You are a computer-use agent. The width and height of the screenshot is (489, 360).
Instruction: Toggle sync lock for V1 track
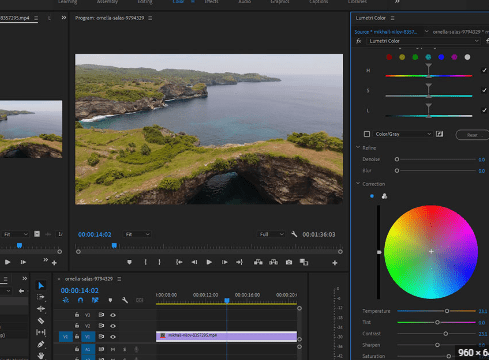101,337
